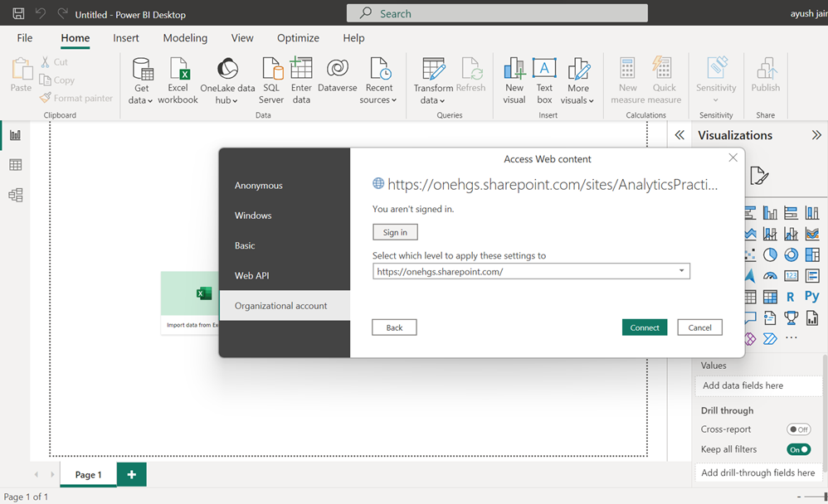Viewport: 828px width, 504px height.
Task: Select the Power Automate visual
Action: (x=770, y=338)
